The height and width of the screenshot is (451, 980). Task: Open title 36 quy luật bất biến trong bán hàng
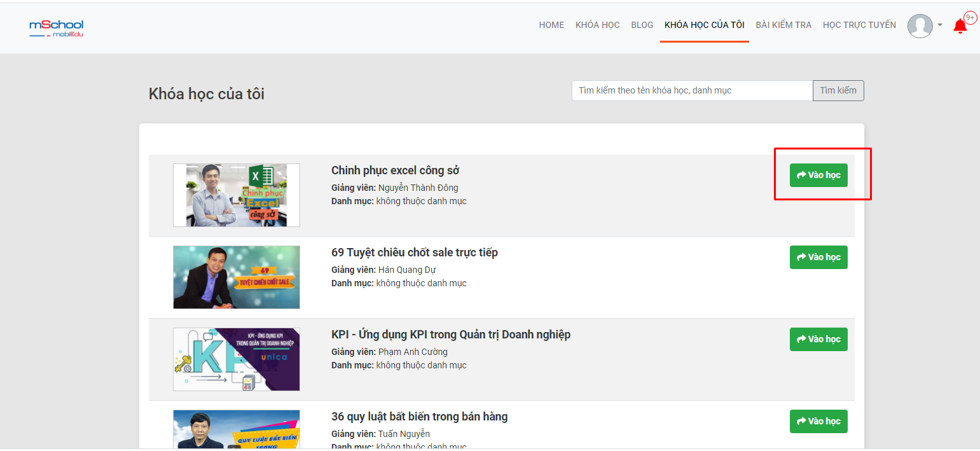point(420,417)
